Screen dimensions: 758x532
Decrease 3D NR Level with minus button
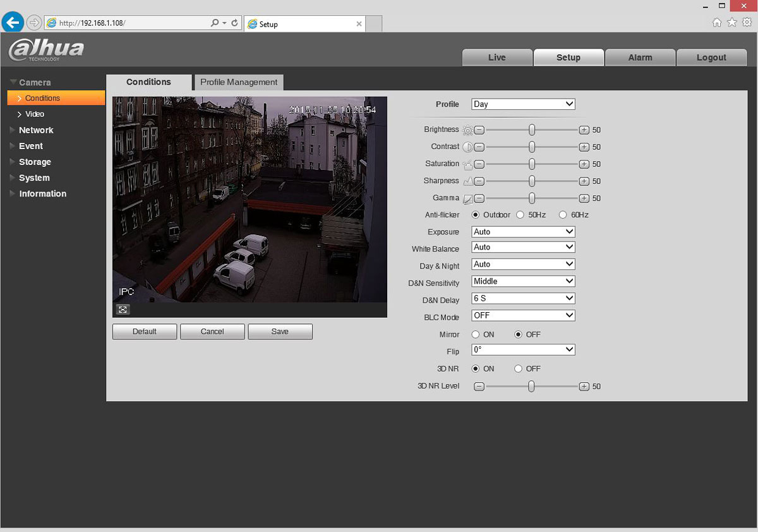pos(479,386)
